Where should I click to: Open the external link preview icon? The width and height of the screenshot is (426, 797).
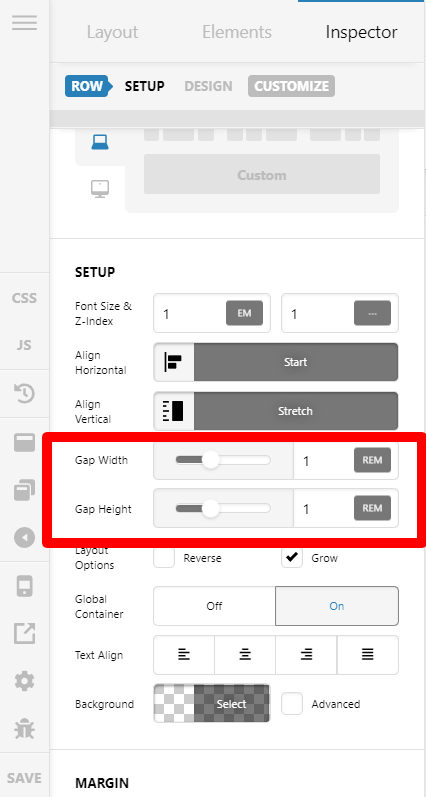[24, 633]
